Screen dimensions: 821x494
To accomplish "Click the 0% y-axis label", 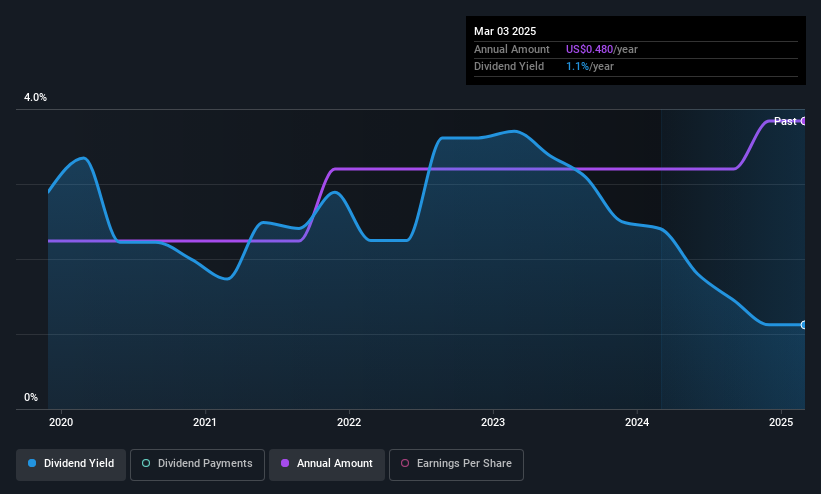I will (31, 398).
